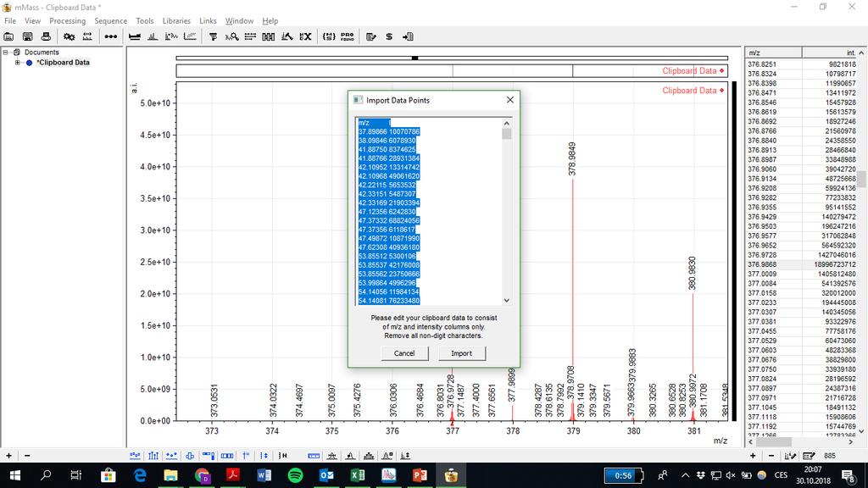This screenshot has height=488, width=868.
Task: Open Spotify from the Windows taskbar
Action: point(296,475)
